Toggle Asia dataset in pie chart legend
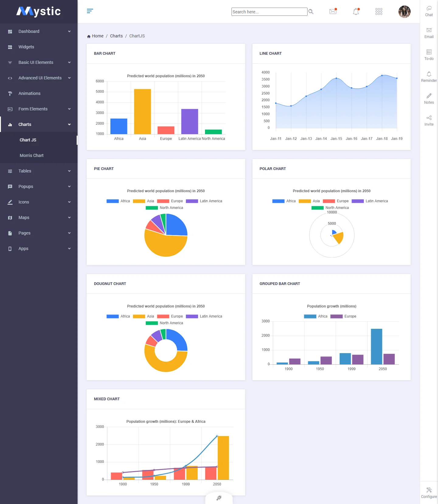 (x=144, y=201)
